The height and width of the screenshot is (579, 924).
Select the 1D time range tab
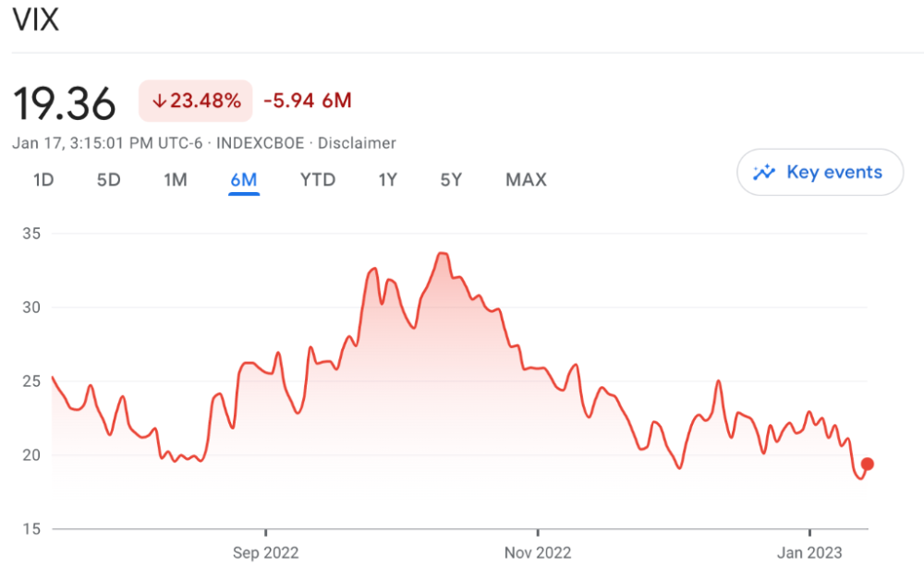[43, 180]
